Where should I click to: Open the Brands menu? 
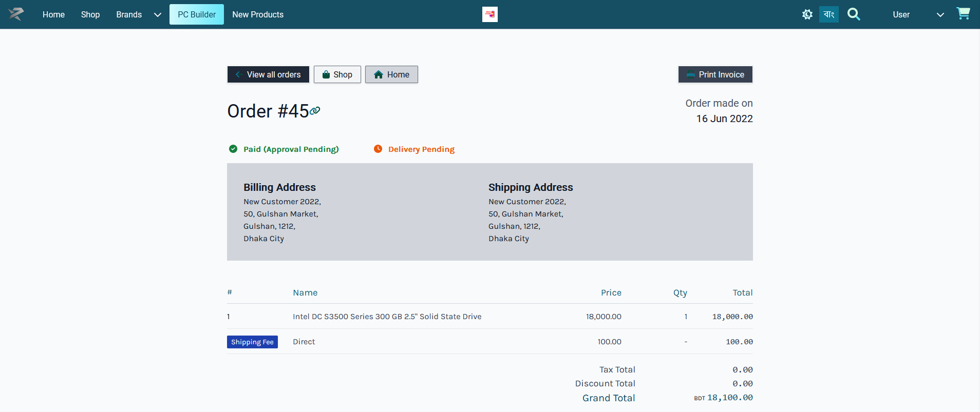129,14
